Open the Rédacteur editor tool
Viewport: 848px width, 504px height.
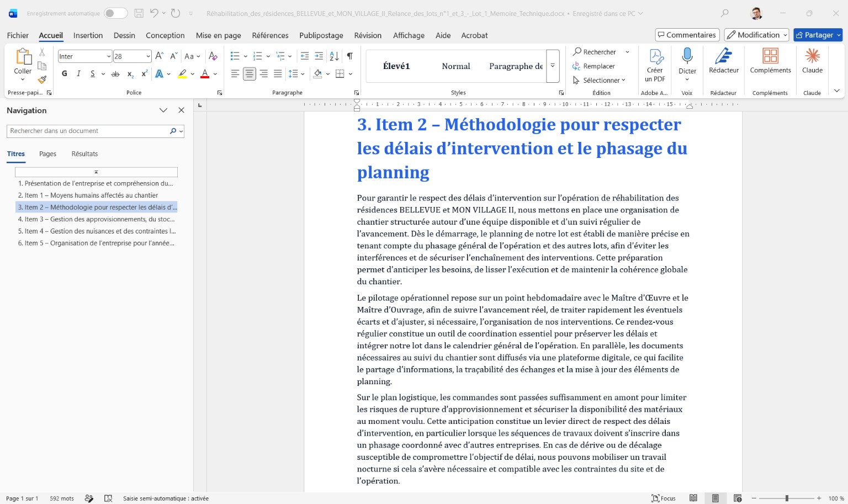[724, 61]
